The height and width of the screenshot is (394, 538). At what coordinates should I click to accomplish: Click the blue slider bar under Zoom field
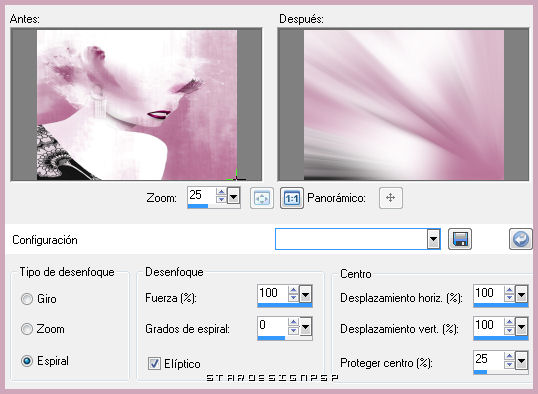tap(213, 206)
